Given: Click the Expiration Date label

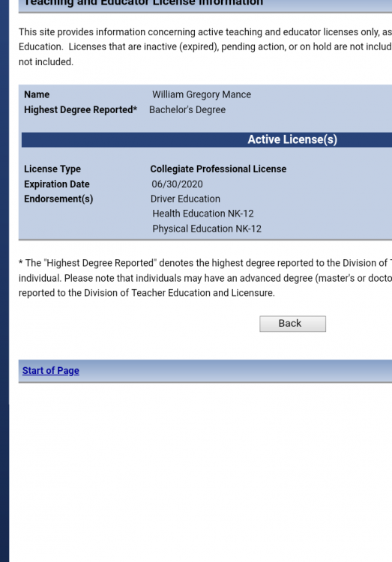Looking at the screenshot, I should click(57, 184).
